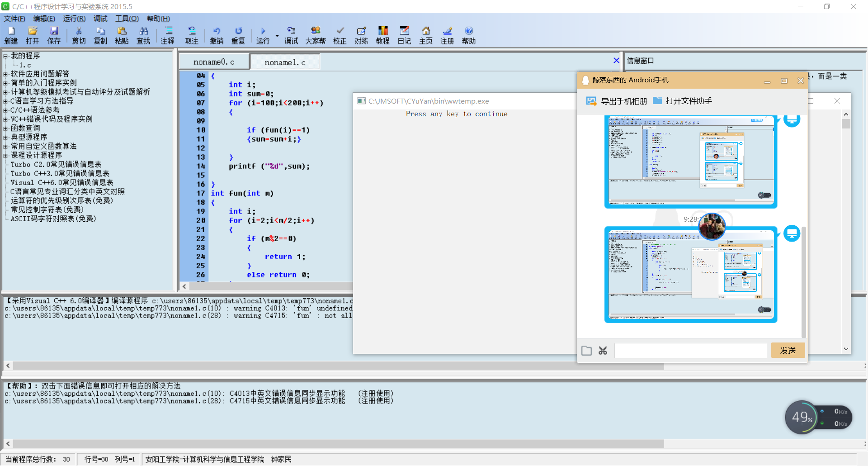Click the 调试 (Debug) toolbar icon
The width and height of the screenshot is (868, 466).
[x=291, y=35]
